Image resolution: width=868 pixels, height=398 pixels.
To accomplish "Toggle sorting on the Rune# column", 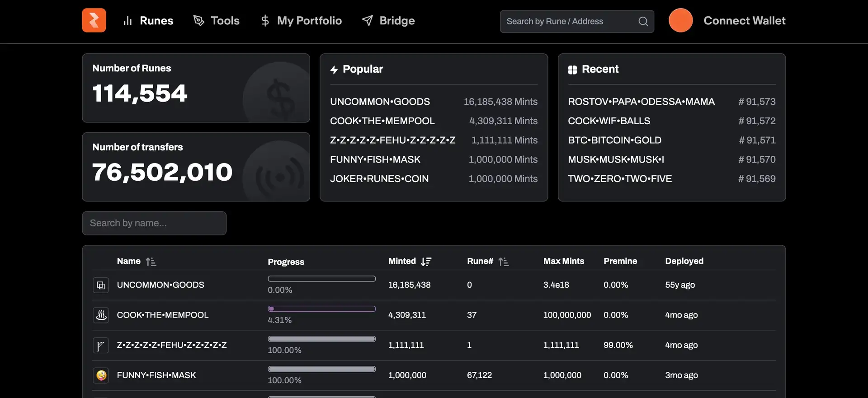I will click(503, 262).
